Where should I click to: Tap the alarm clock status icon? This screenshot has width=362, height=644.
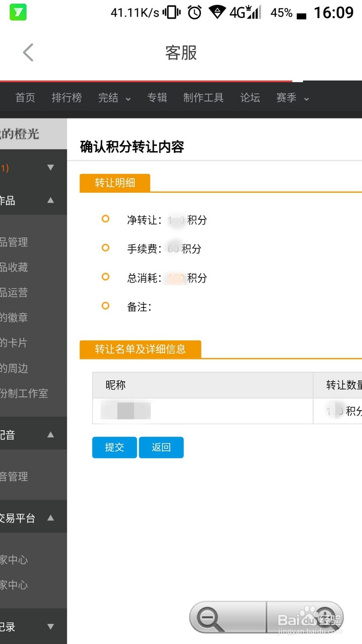coord(195,12)
